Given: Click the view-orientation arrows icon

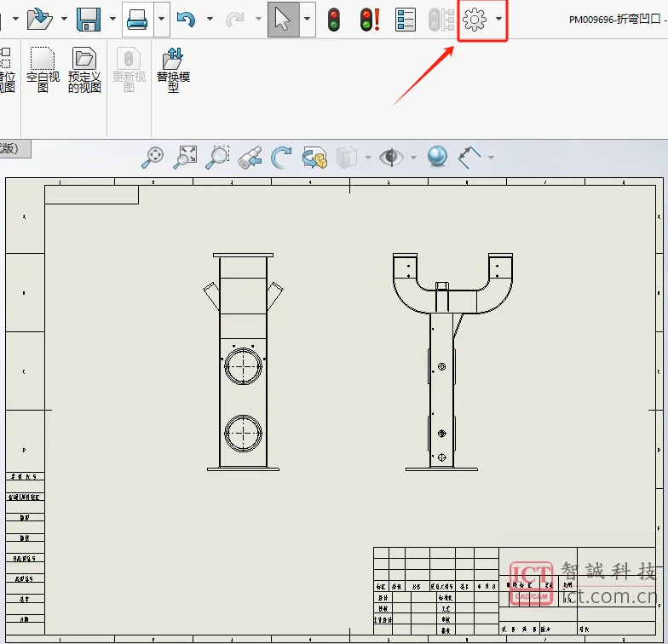Looking at the screenshot, I should 469,158.
